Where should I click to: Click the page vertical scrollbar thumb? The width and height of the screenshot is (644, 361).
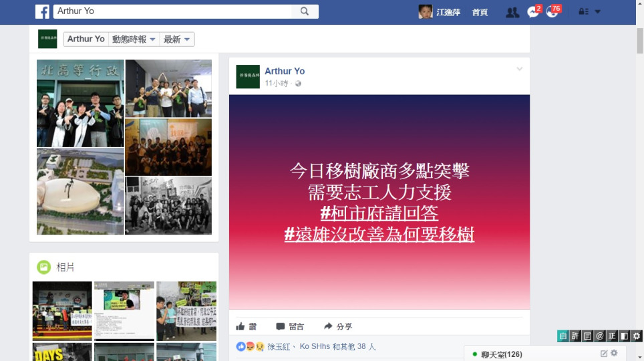coord(639,41)
